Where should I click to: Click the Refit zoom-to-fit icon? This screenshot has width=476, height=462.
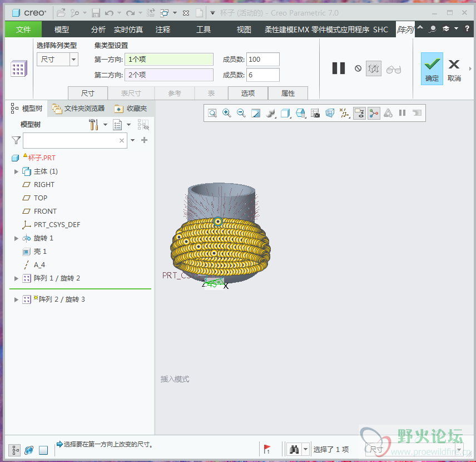click(212, 114)
